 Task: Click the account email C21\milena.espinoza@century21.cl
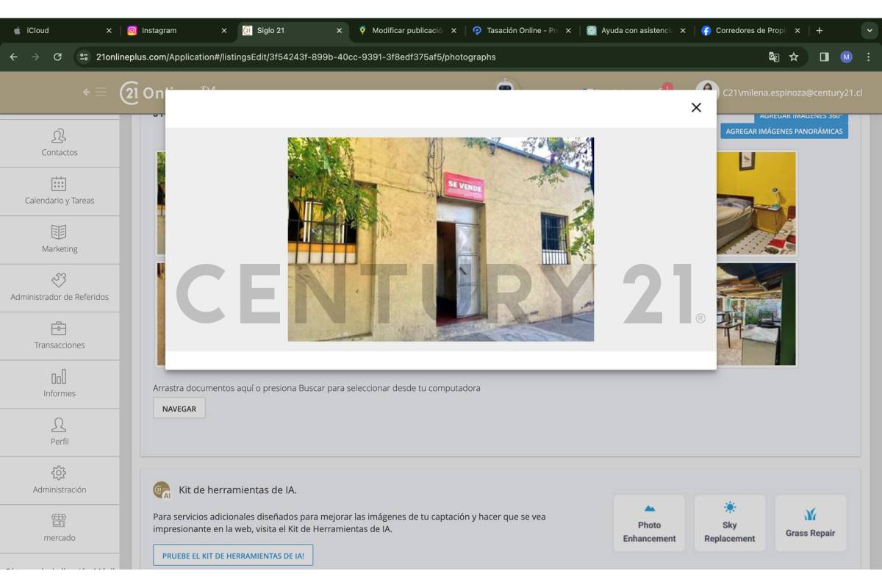(x=792, y=93)
